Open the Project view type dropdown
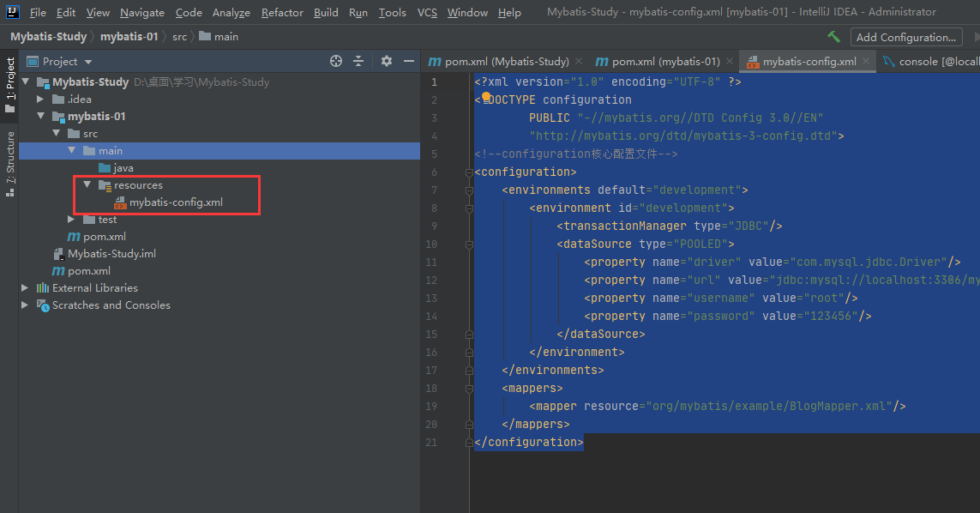The height and width of the screenshot is (513, 980). coord(88,61)
